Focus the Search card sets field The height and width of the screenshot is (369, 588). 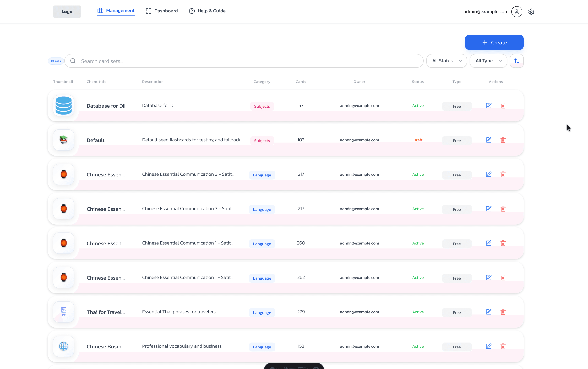click(244, 61)
